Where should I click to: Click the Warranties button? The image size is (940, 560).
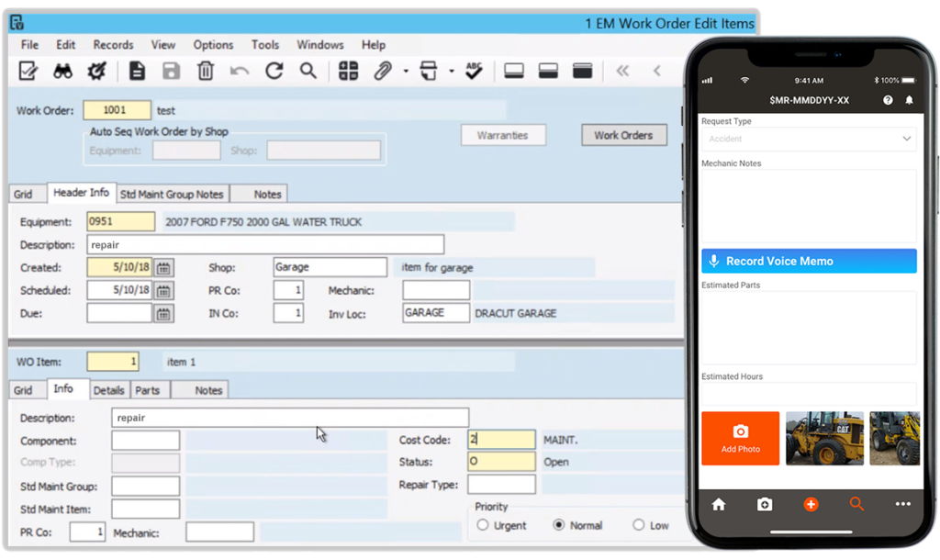tap(503, 134)
